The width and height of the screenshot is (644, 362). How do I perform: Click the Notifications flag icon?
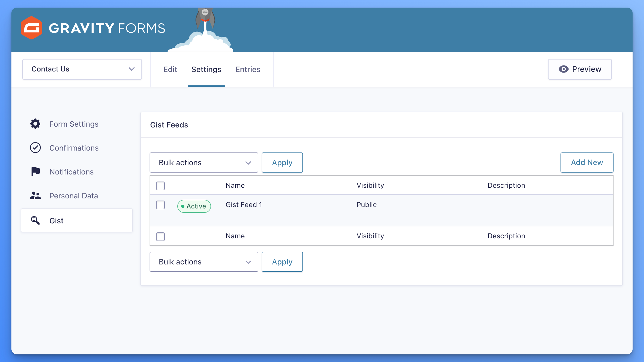tap(35, 172)
